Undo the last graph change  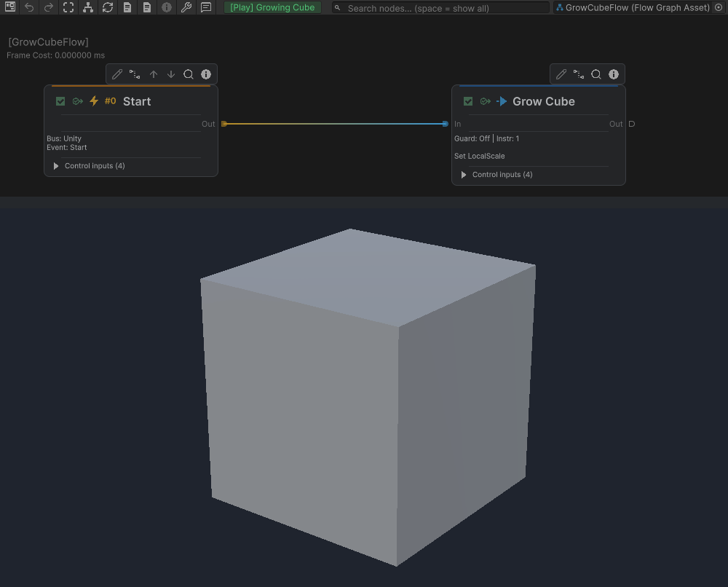[29, 7]
